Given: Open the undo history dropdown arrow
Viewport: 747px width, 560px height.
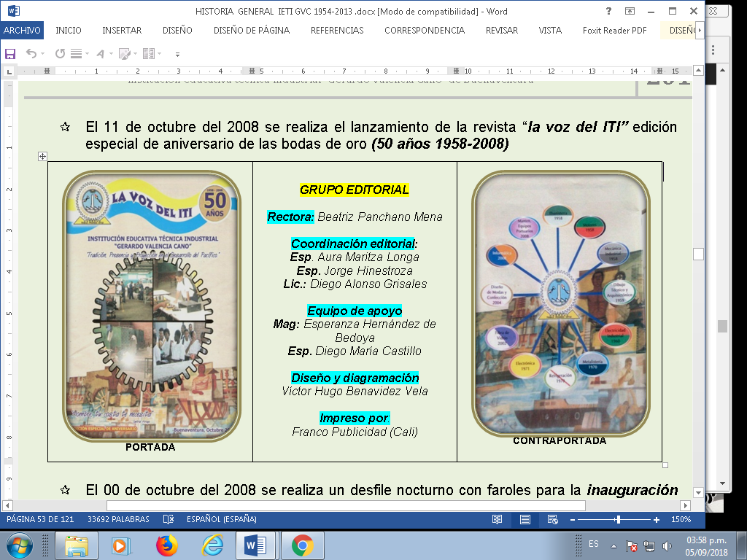Looking at the screenshot, I should click(43, 54).
